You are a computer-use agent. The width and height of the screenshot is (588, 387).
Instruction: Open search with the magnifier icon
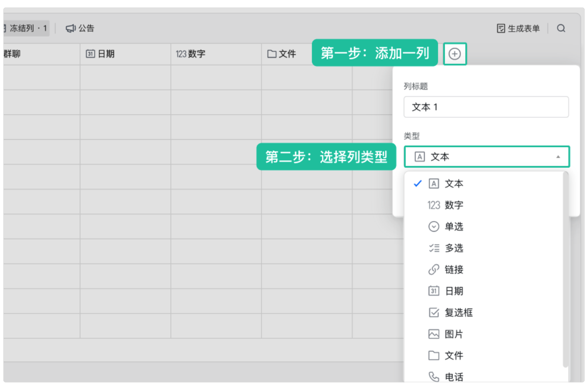click(561, 28)
